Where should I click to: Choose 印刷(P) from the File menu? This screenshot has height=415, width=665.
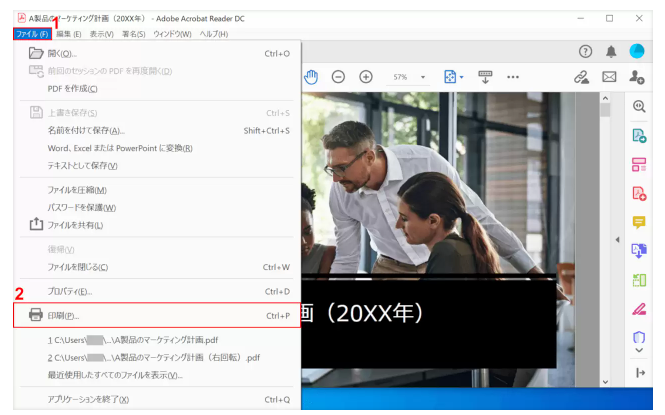[65, 316]
